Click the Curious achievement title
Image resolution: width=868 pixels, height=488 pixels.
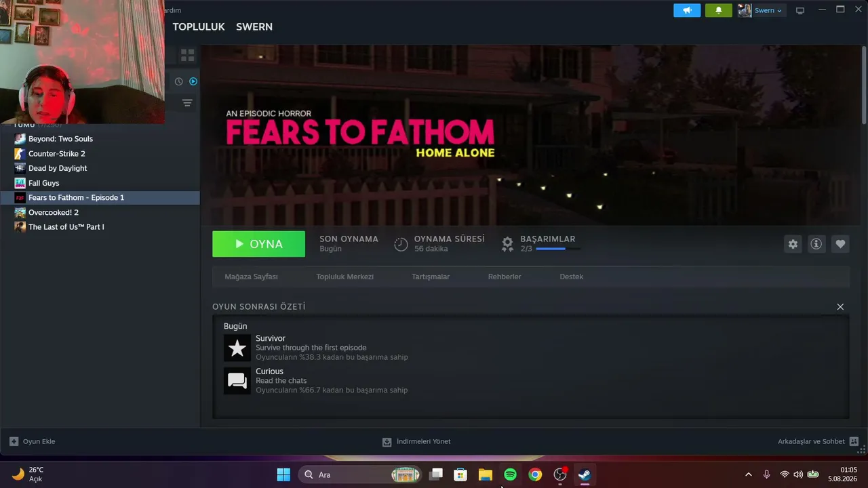[x=269, y=371]
